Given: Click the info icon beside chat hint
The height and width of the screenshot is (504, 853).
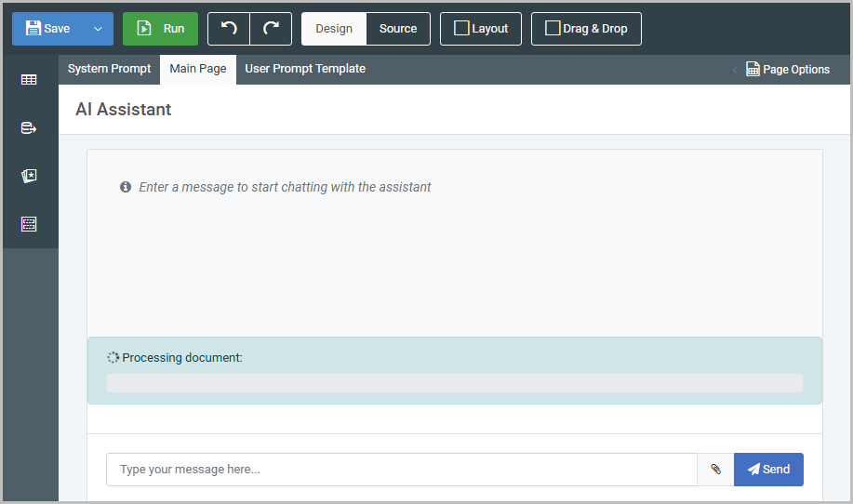Looking at the screenshot, I should 126,187.
